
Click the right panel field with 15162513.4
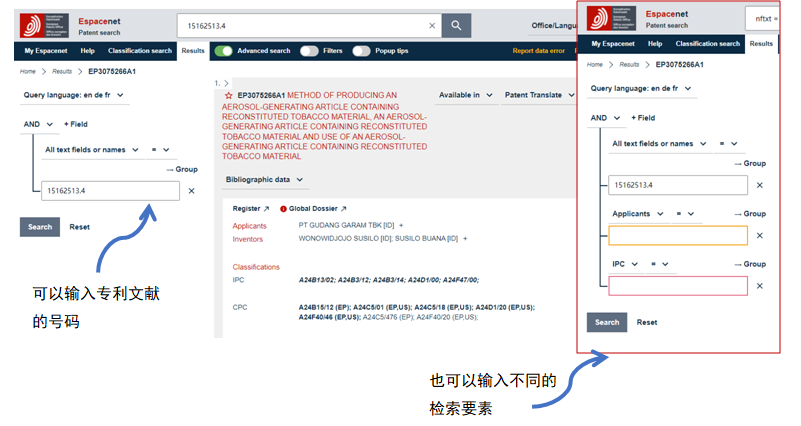pyautogui.click(x=678, y=185)
